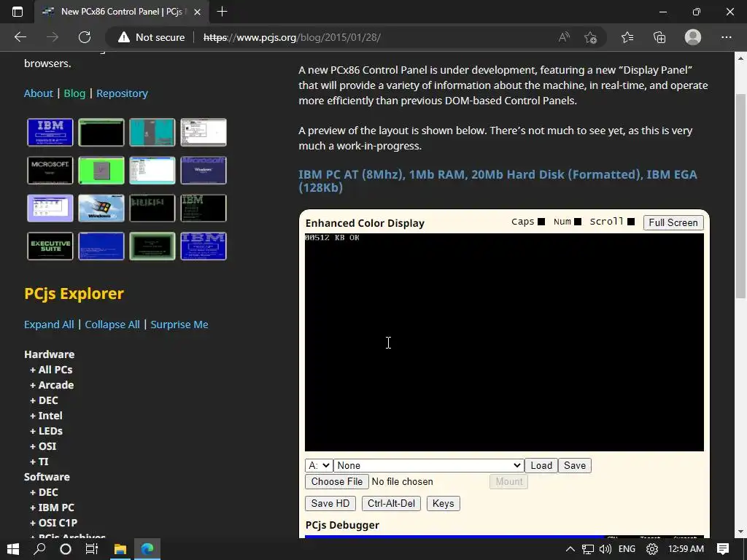Open the About link
Image resolution: width=747 pixels, height=560 pixels.
click(x=39, y=93)
